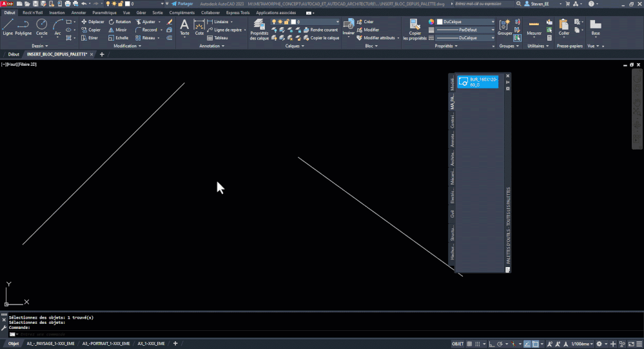Click the Grouper tool
The height and width of the screenshot is (349, 644).
point(504,27)
